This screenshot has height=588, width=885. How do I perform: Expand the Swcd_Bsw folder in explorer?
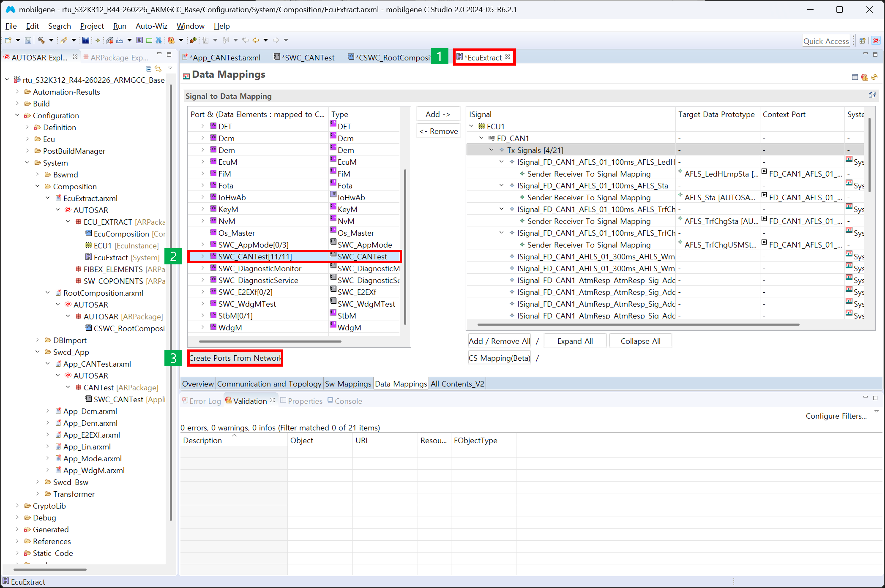[x=38, y=482]
